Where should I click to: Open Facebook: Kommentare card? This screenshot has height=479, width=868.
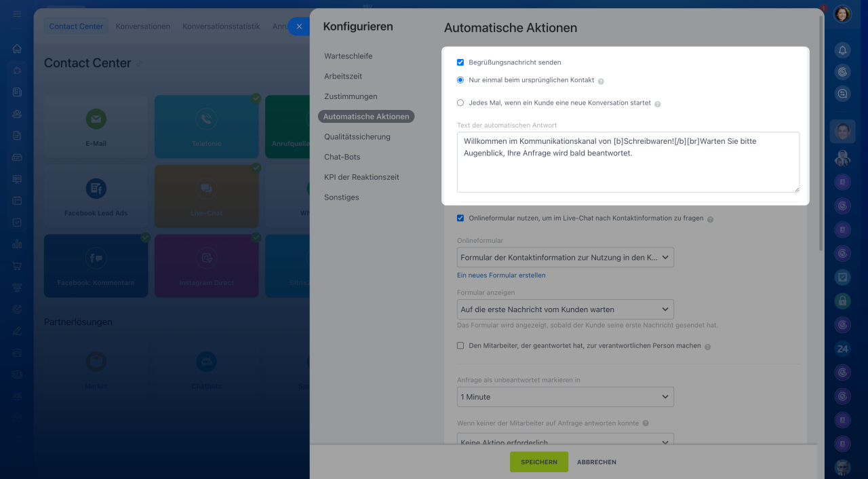(96, 266)
